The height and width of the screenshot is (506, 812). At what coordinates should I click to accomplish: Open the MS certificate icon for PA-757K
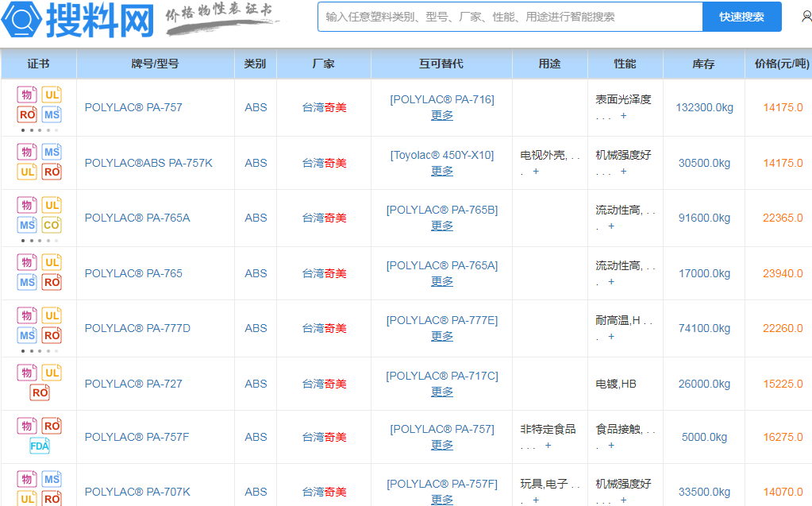tap(52, 152)
